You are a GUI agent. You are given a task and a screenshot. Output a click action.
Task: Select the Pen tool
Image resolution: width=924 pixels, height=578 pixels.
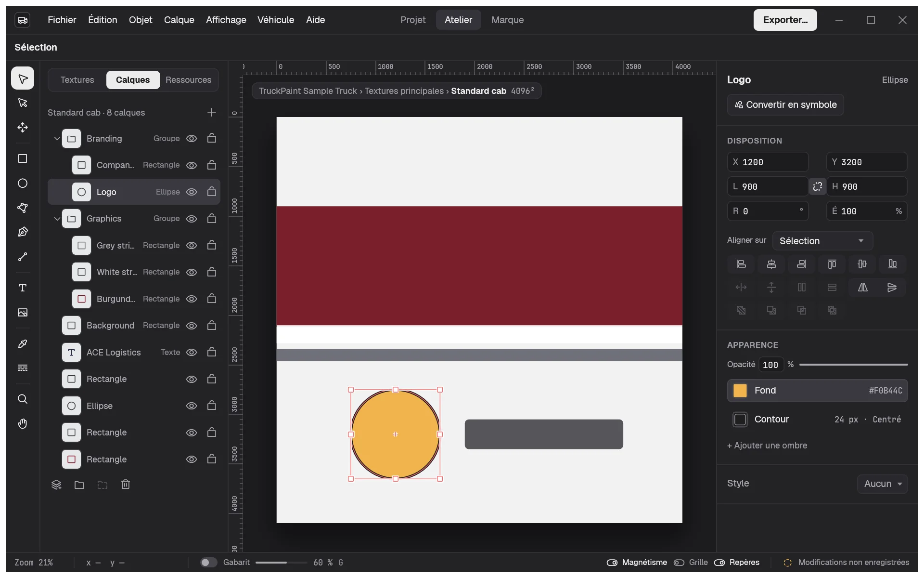coord(23,232)
